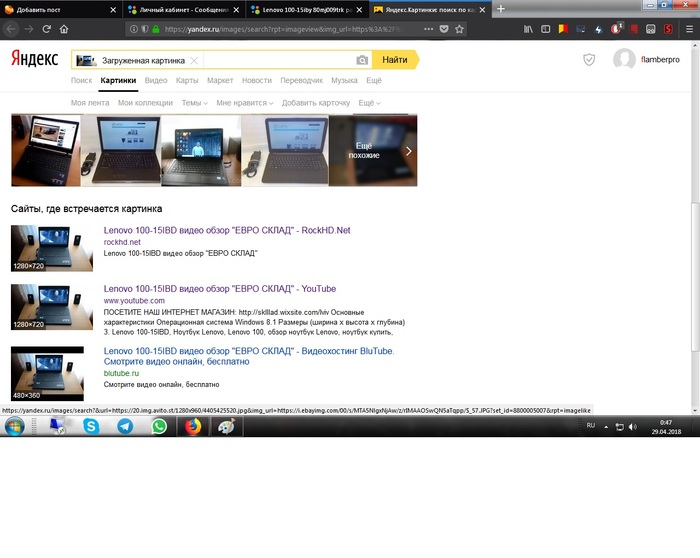
Task: Expand the 'Темы' dropdown
Action: pyautogui.click(x=195, y=103)
